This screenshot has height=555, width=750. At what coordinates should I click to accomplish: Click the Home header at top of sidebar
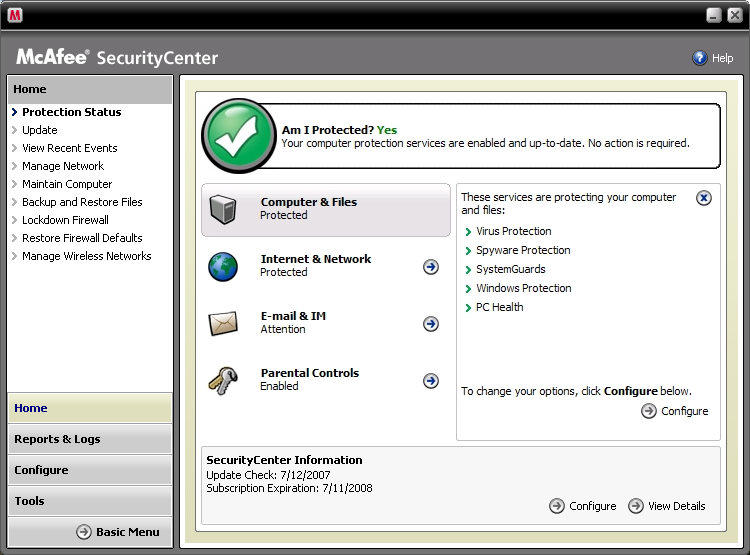pos(90,89)
